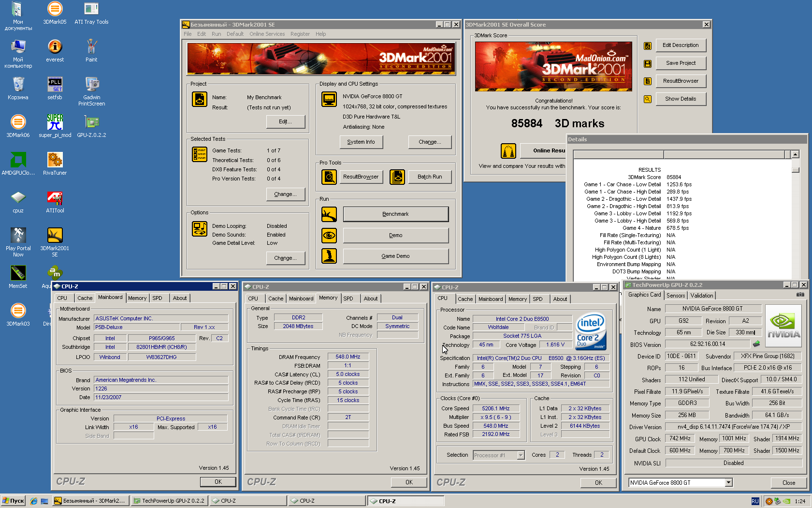Select Gadwin PrintScreen desktop icon
Viewport: 812px width, 508px height.
(x=91, y=91)
